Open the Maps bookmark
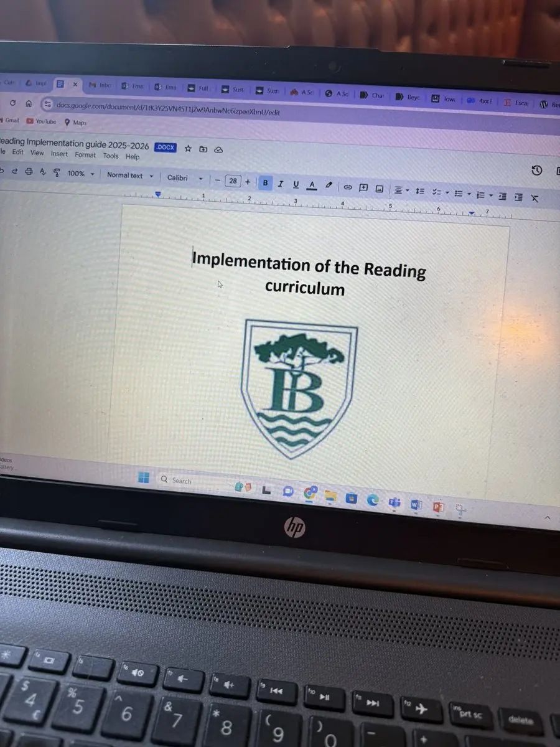This screenshot has height=747, width=560. [x=75, y=123]
